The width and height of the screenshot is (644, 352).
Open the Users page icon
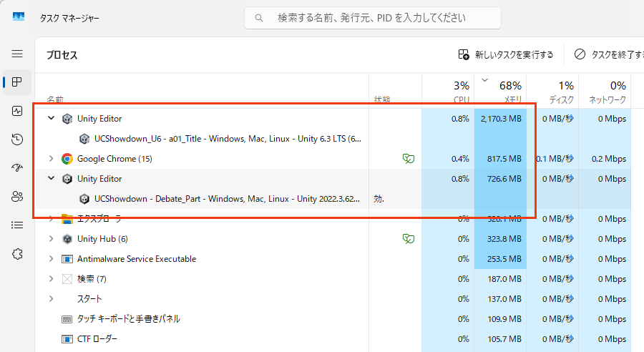tap(17, 197)
